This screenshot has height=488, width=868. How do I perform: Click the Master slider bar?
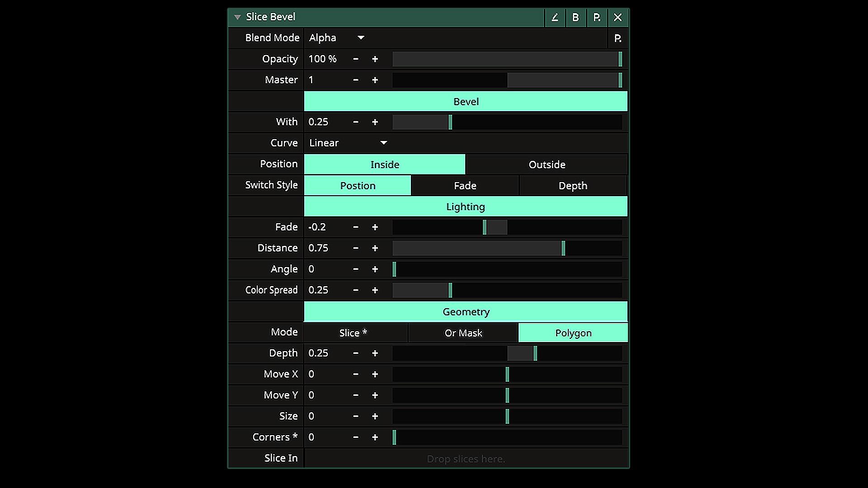coord(507,80)
